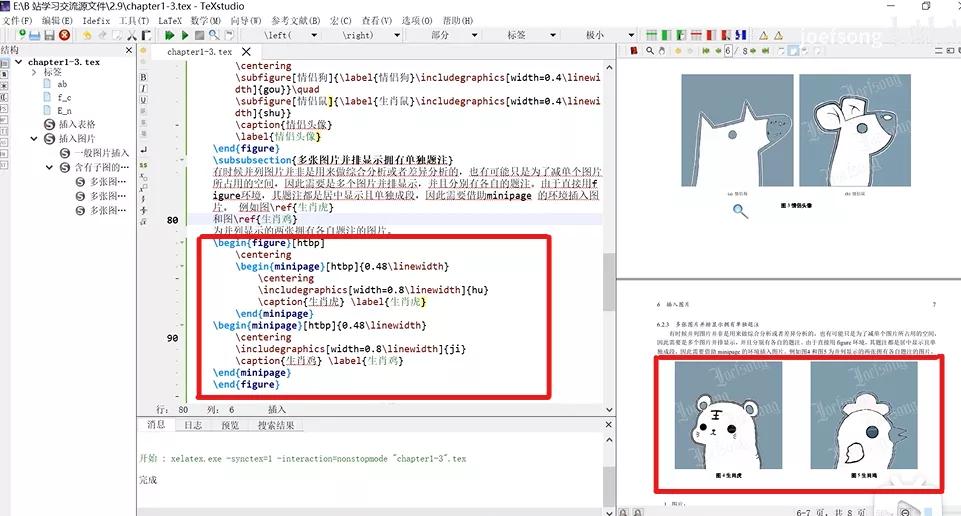Stop compilation with the square stop icon
961x516 pixels.
[199, 36]
